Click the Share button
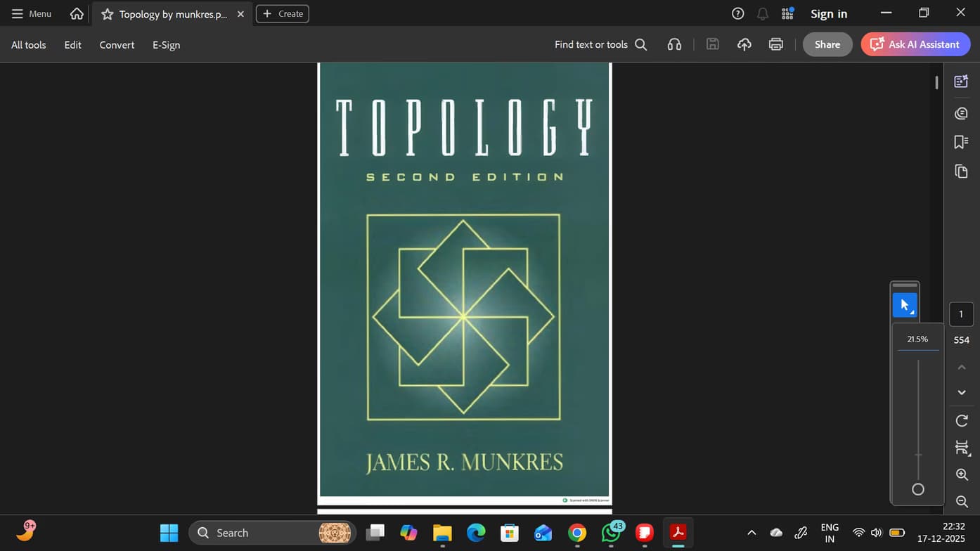 click(827, 44)
